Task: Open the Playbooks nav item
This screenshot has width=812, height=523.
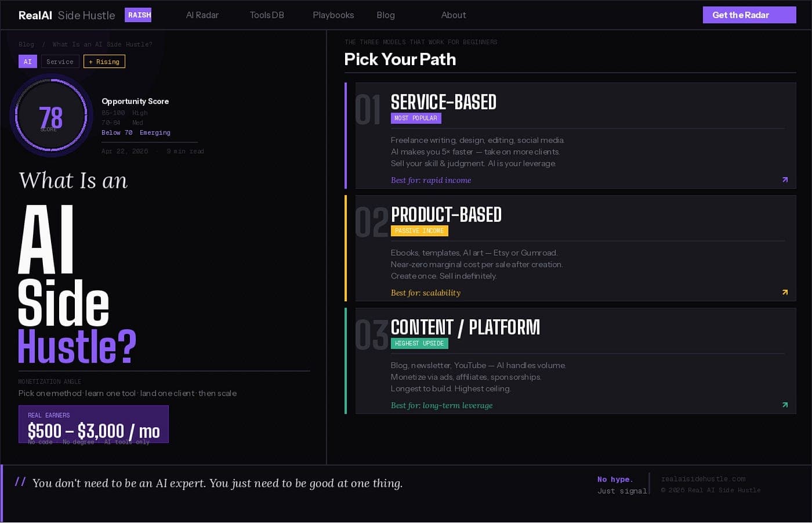Action: pyautogui.click(x=333, y=15)
